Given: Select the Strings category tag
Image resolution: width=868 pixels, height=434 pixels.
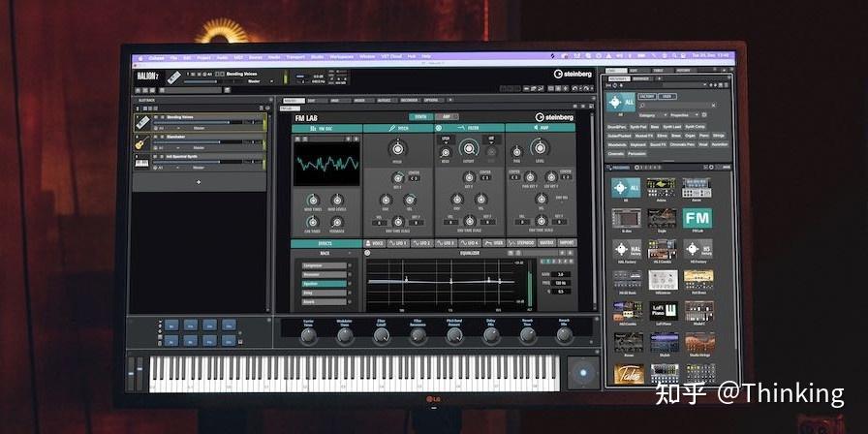Looking at the screenshot, I should (x=719, y=136).
